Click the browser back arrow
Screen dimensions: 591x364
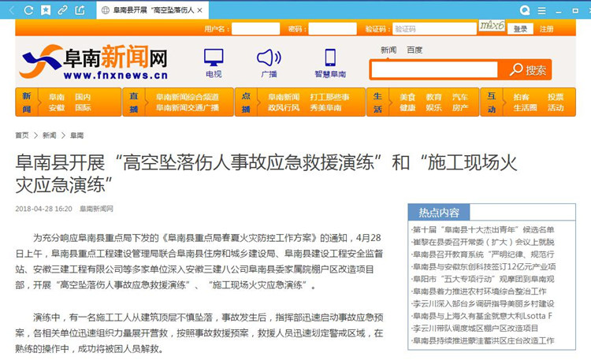tap(10, 10)
